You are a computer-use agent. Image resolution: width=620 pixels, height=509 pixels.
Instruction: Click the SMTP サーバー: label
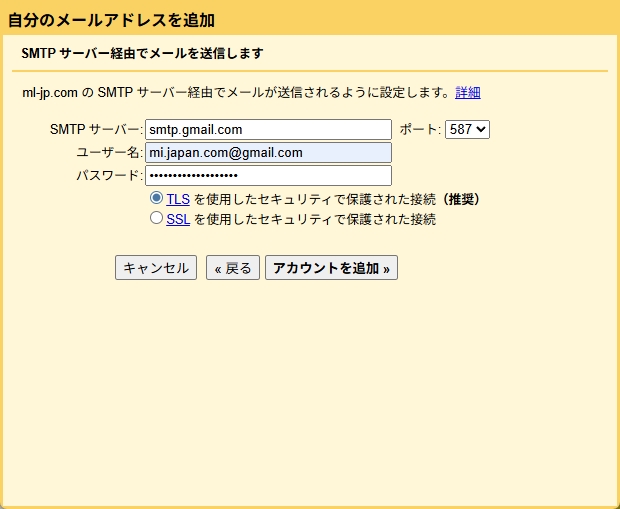click(x=96, y=129)
